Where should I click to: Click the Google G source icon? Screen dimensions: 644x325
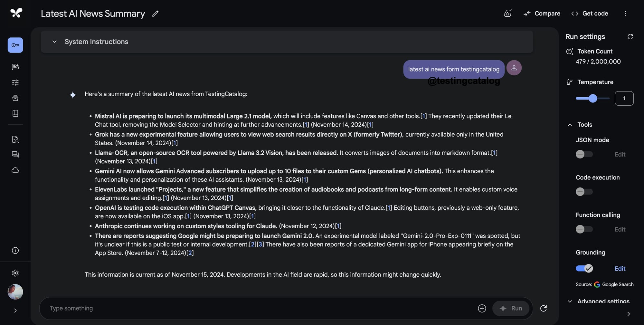[597, 284]
